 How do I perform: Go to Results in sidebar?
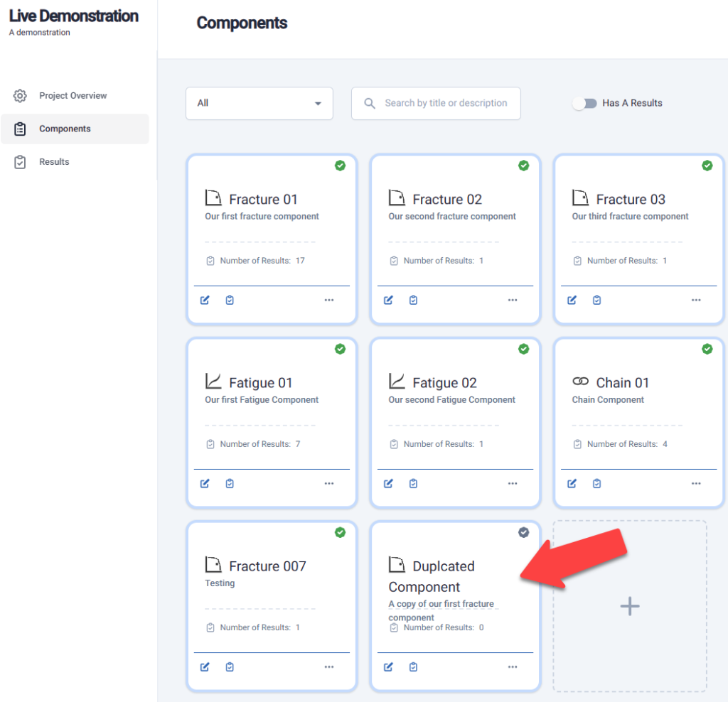pos(54,162)
